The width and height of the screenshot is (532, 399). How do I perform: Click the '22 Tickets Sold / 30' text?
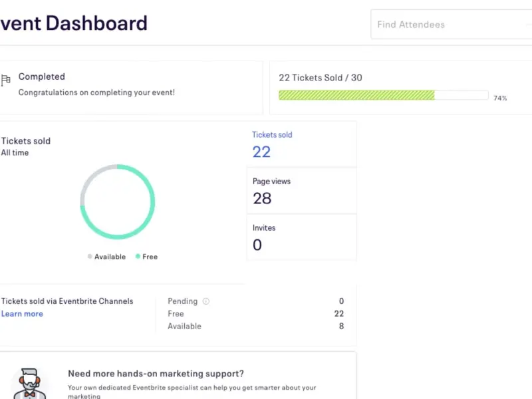tap(321, 78)
